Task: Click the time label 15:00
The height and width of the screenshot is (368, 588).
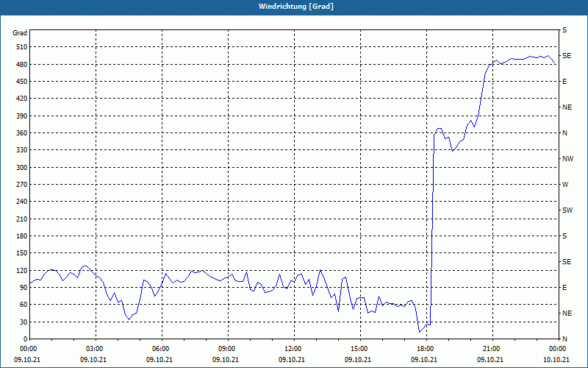Action: [360, 349]
